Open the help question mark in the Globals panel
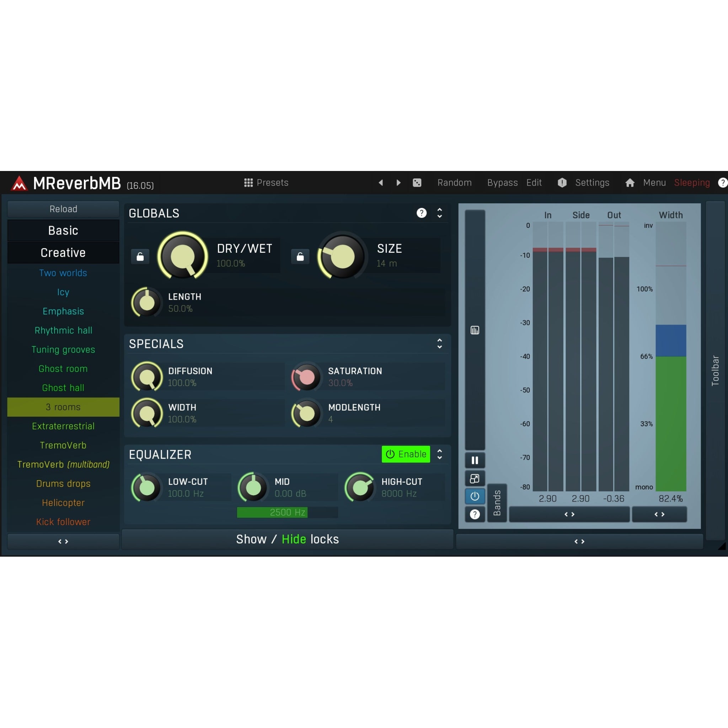Image resolution: width=728 pixels, height=728 pixels. (422, 213)
